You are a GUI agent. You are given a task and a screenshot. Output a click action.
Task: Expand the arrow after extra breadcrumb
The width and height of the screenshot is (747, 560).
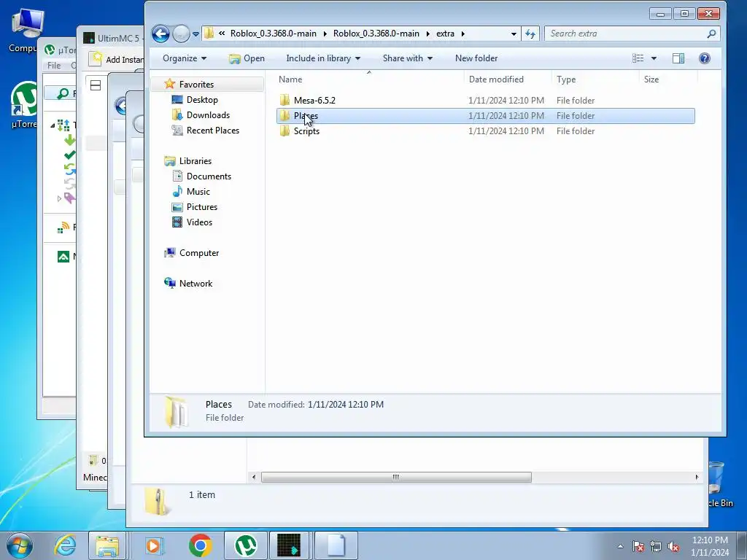pyautogui.click(x=462, y=34)
